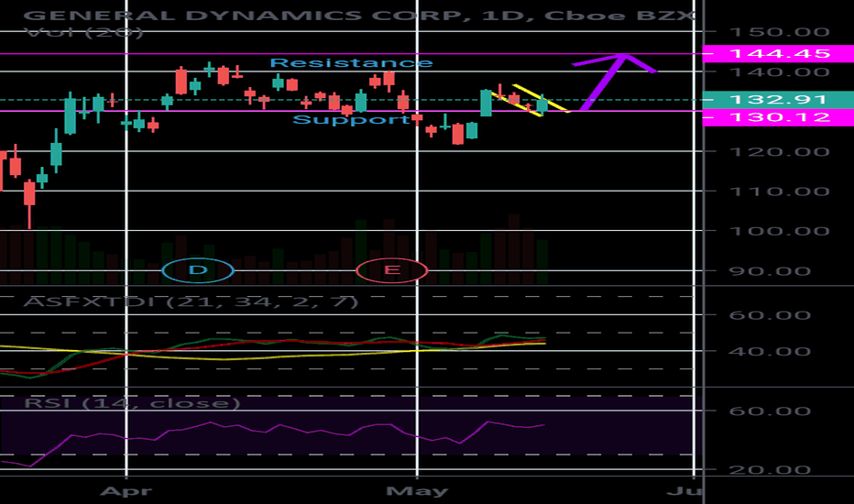Select the RSI (14, close) indicator label

132,403
